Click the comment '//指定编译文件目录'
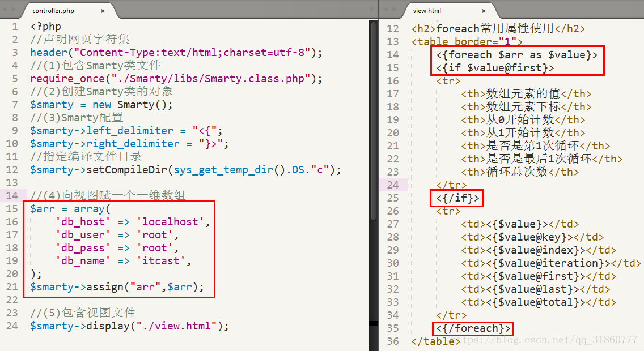This screenshot has height=351, width=644. click(x=86, y=157)
